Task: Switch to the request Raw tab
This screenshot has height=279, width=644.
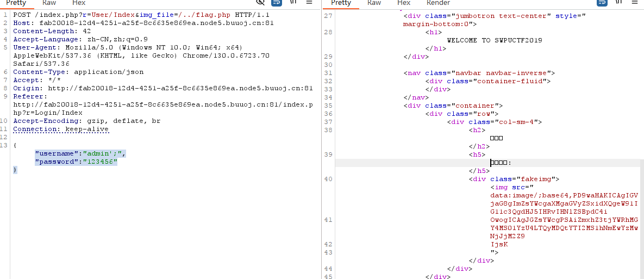Action: click(x=49, y=3)
